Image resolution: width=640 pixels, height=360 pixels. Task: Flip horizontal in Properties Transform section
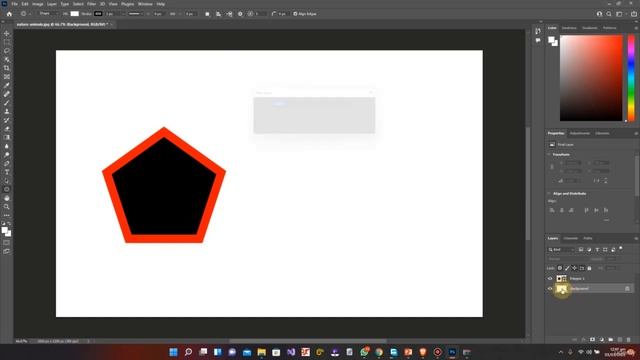597,180
